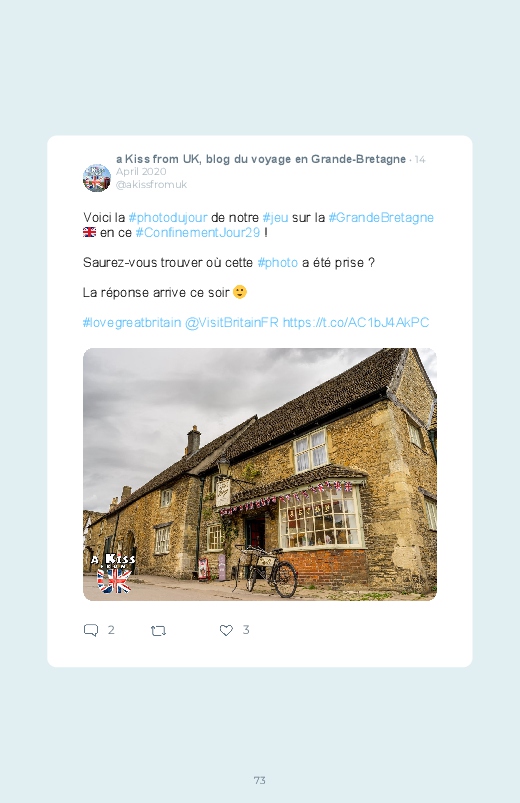
Task: Open the 14 April 2020 timestamp
Action: tap(271, 165)
